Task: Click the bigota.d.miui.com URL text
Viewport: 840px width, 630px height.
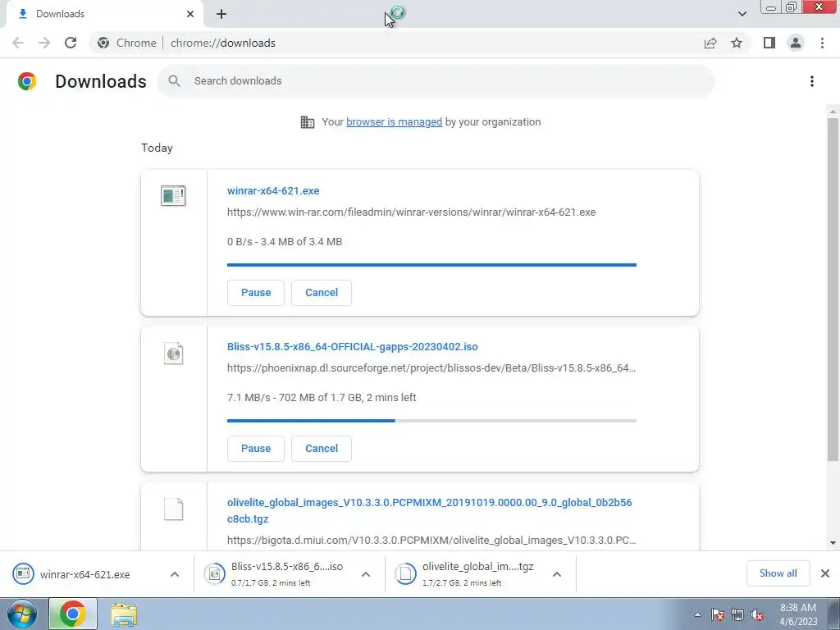Action: tap(431, 540)
